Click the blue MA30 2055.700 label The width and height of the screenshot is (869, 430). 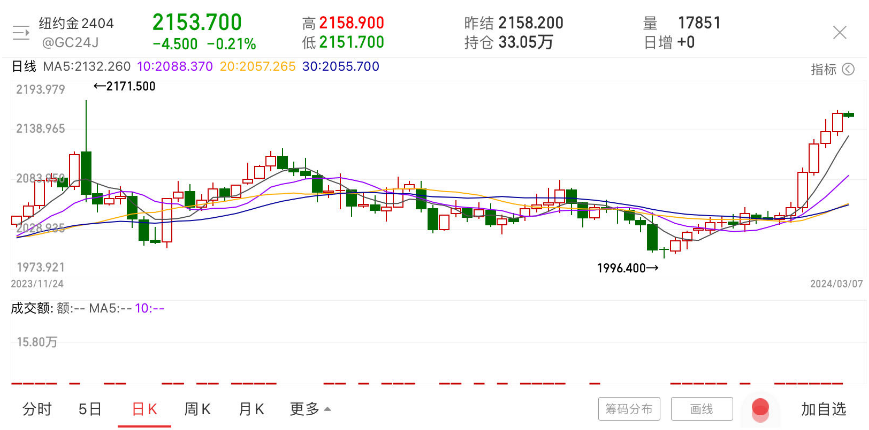[341, 66]
